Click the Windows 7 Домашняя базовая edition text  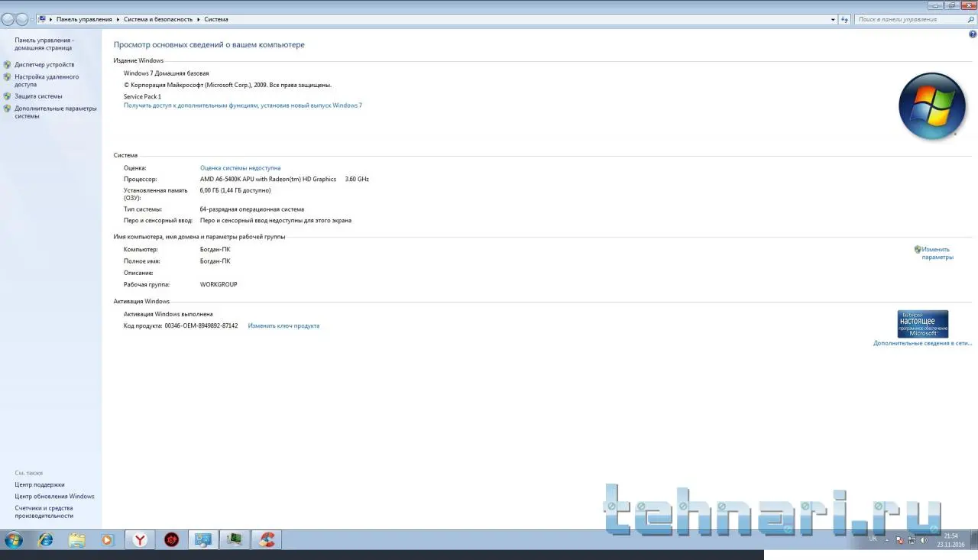click(167, 73)
